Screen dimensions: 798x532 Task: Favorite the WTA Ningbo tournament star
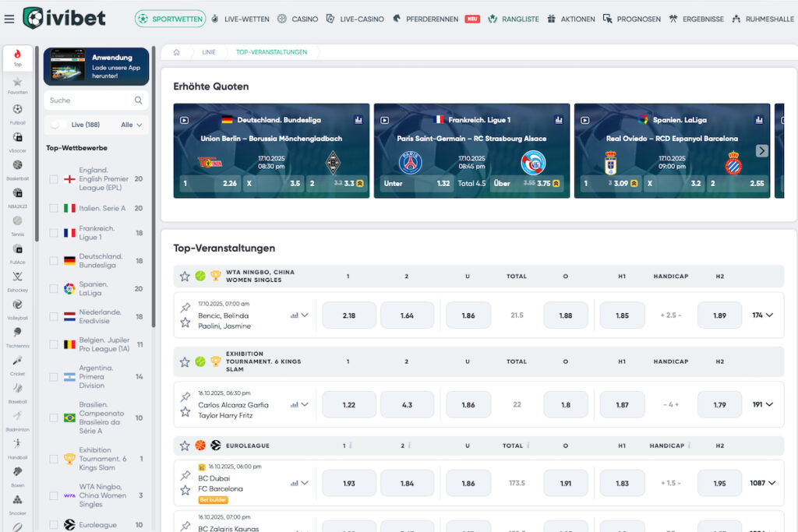coord(185,277)
